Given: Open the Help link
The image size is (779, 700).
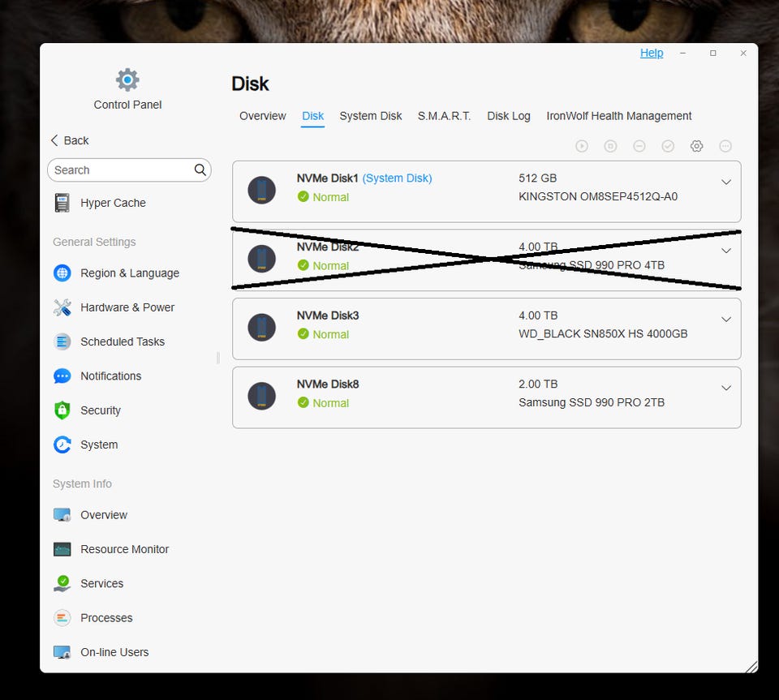Looking at the screenshot, I should [x=652, y=53].
